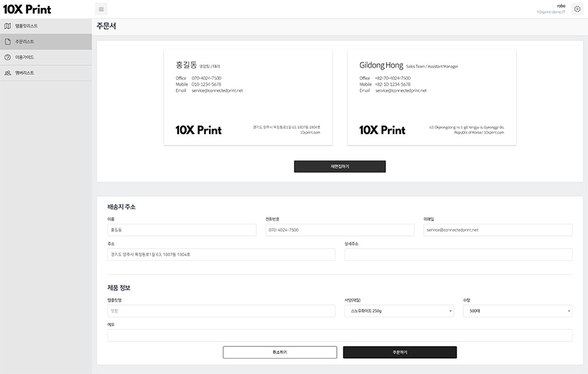Click the 이름 name input field
Image resolution: width=588 pixels, height=374 pixels.
182,230
